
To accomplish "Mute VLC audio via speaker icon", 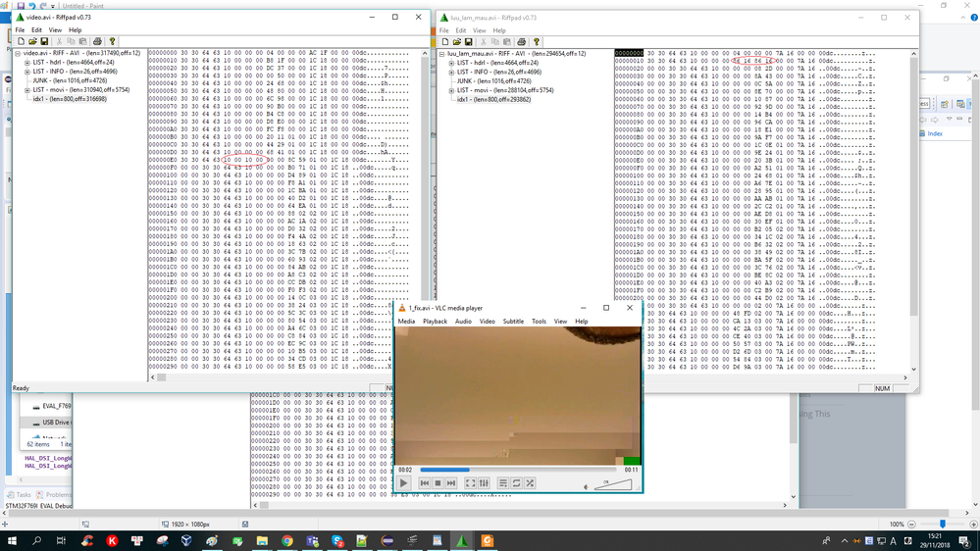I will click(x=587, y=486).
